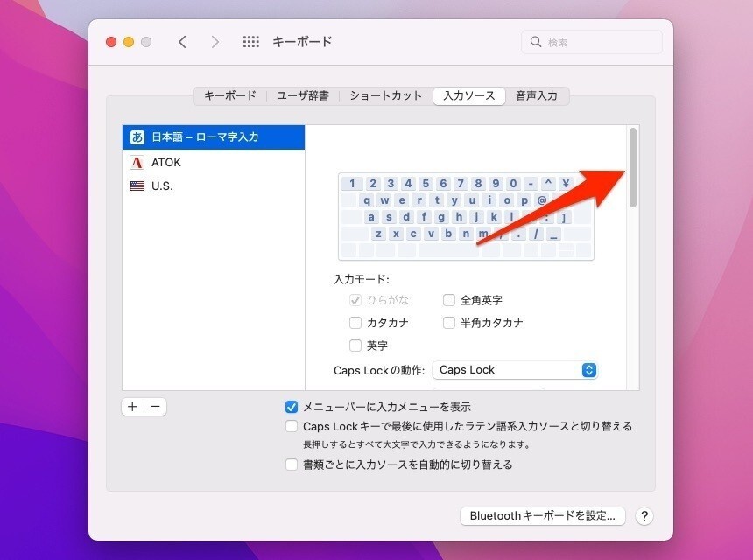The image size is (753, 560).
Task: Add an input source with the plus button
Action: [x=132, y=406]
